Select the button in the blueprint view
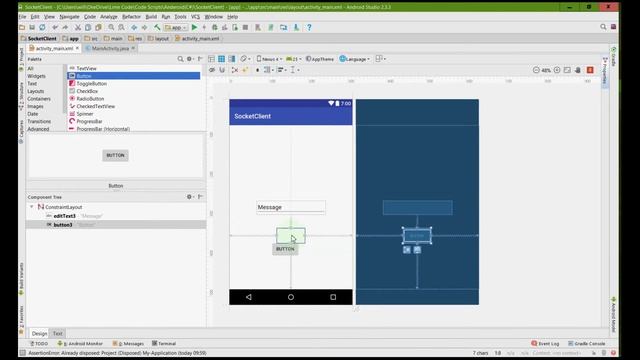The height and width of the screenshot is (360, 640). (x=417, y=236)
